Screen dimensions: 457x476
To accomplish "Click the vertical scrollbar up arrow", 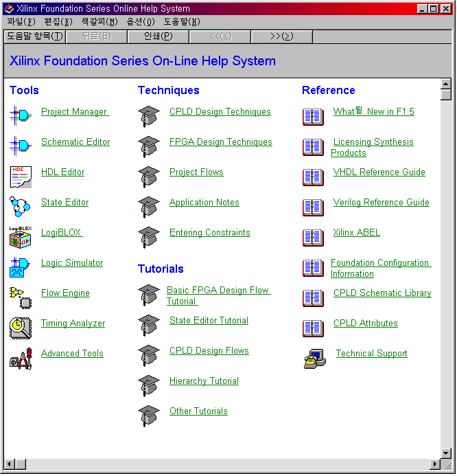I will point(446,84).
